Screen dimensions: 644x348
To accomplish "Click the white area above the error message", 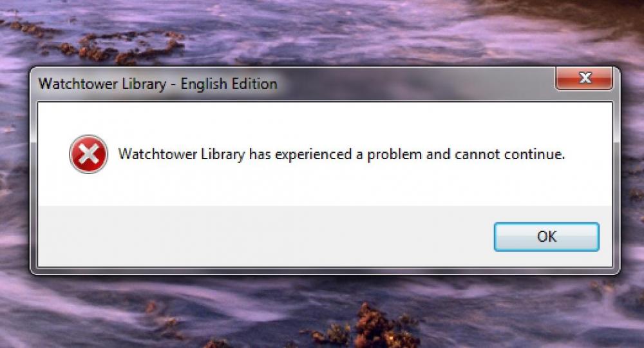I will [325, 121].
